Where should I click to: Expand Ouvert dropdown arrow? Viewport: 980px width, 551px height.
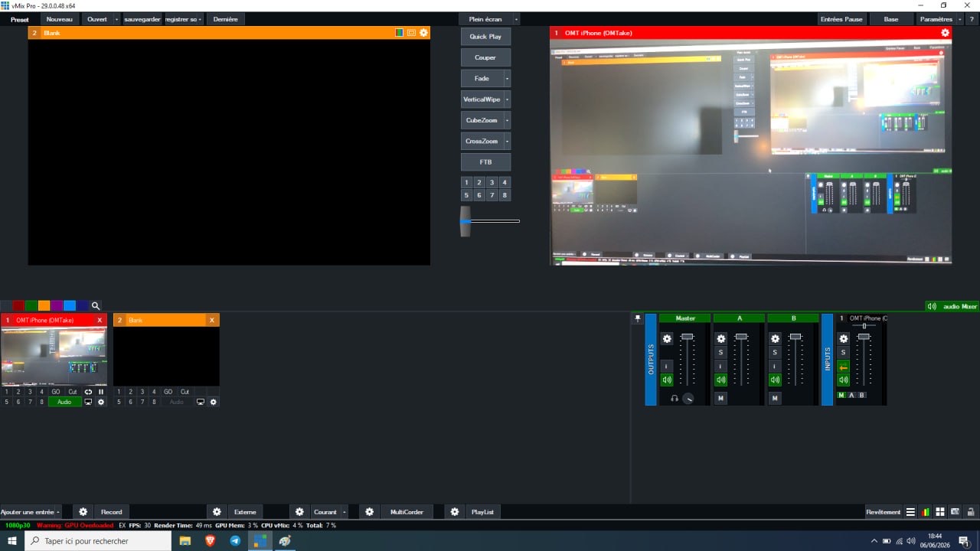116,19
